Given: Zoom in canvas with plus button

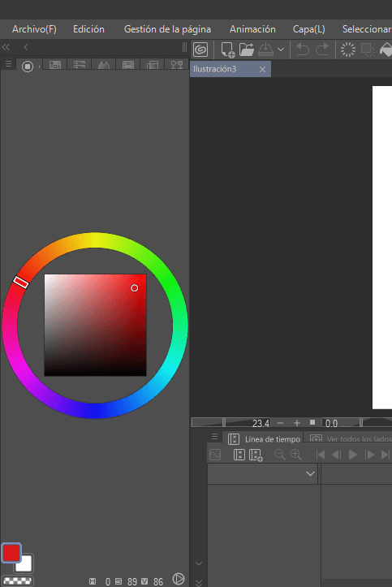Looking at the screenshot, I should coord(297,423).
